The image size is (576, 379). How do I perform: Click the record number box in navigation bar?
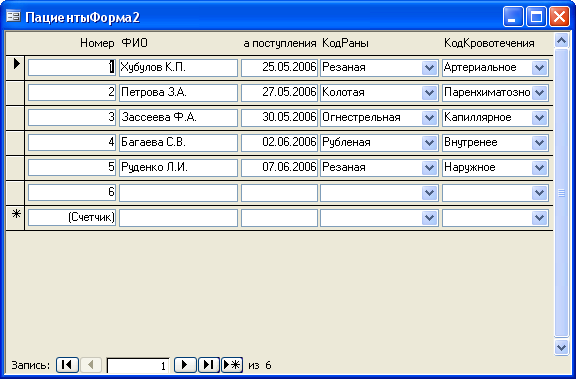point(138,365)
